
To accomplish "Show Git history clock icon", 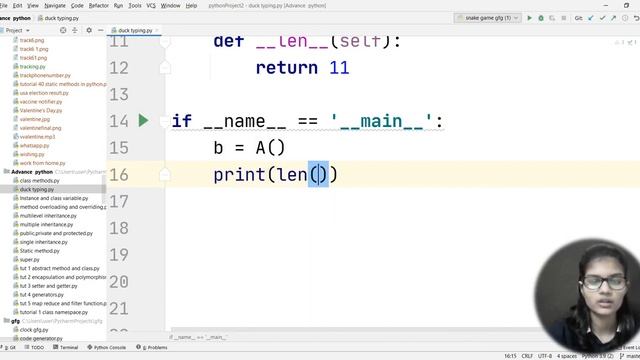I will (x=625, y=18).
